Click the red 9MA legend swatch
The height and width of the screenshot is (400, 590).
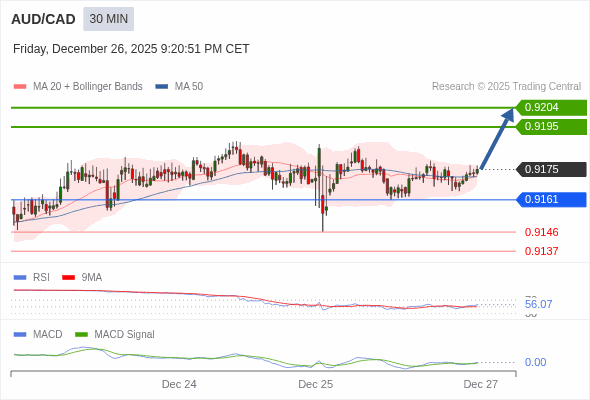(68, 278)
